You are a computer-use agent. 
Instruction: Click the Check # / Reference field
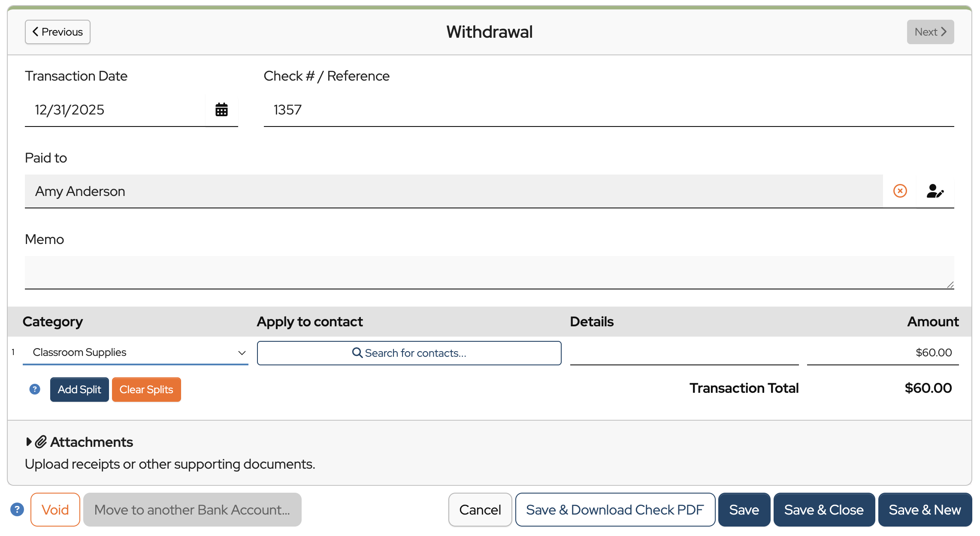click(608, 110)
